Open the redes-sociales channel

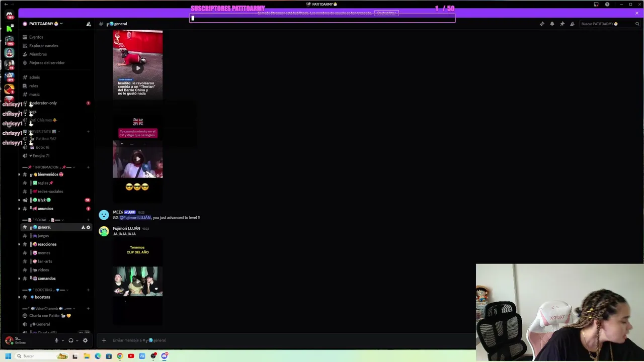(56, 192)
